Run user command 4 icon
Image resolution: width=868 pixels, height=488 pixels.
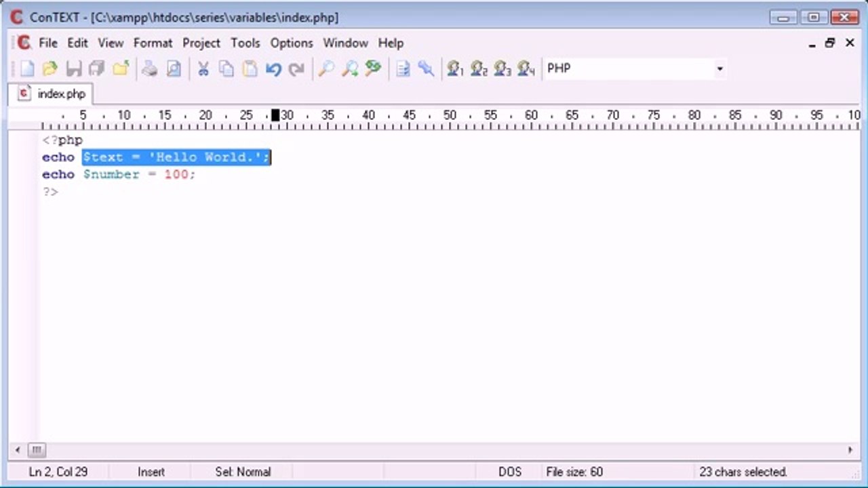point(526,68)
